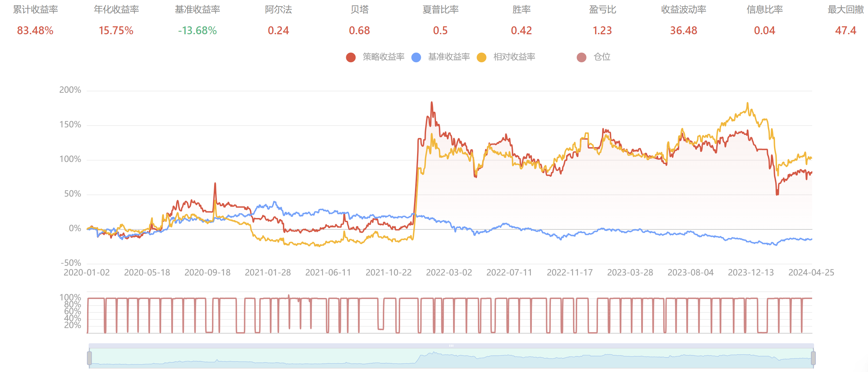The image size is (868, 372).
Task: Click the blue circle icon for 基准收益率
Action: click(x=416, y=57)
